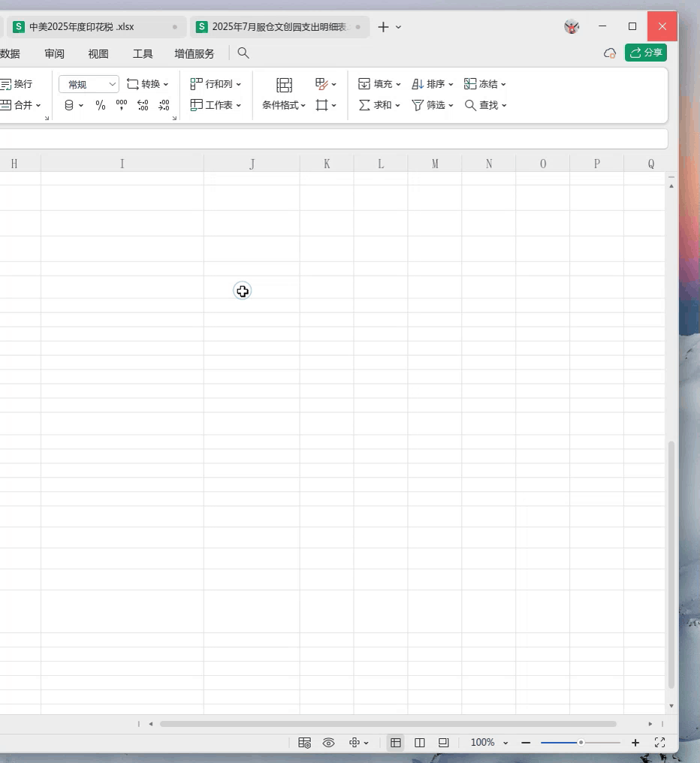Click the increase decimal places icon
This screenshot has width=700, height=763.
click(x=143, y=105)
